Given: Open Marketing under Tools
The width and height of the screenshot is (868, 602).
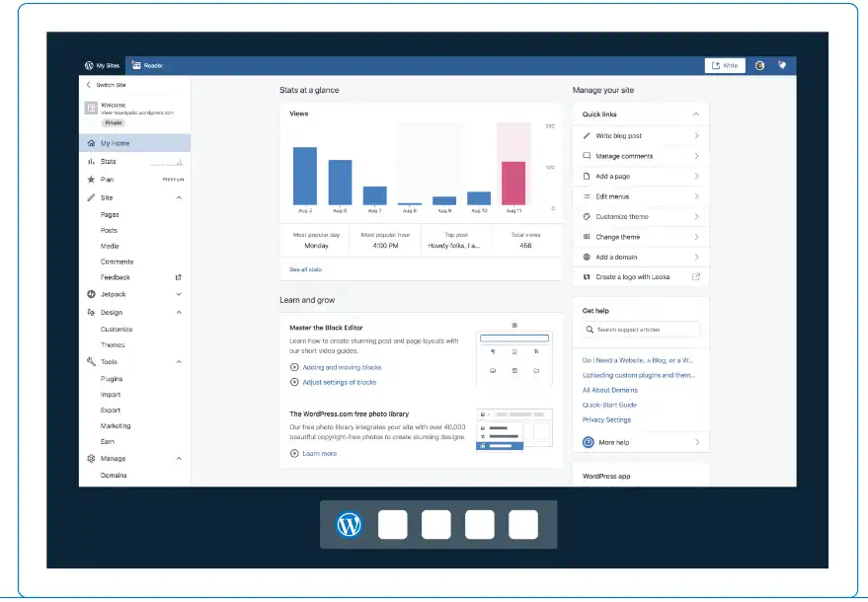Looking at the screenshot, I should click(x=116, y=426).
